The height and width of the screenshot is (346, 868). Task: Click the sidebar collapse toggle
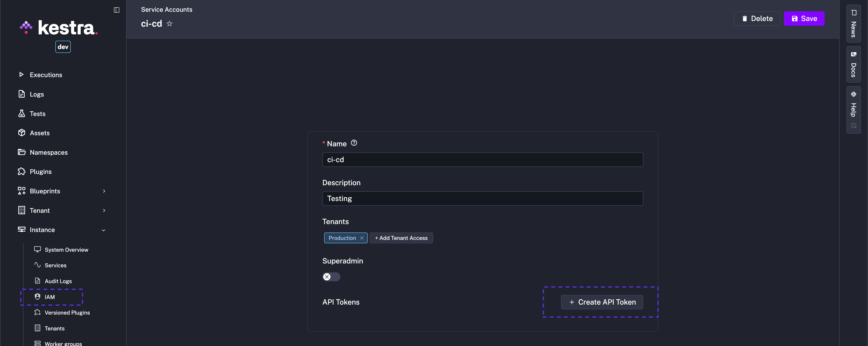click(116, 10)
